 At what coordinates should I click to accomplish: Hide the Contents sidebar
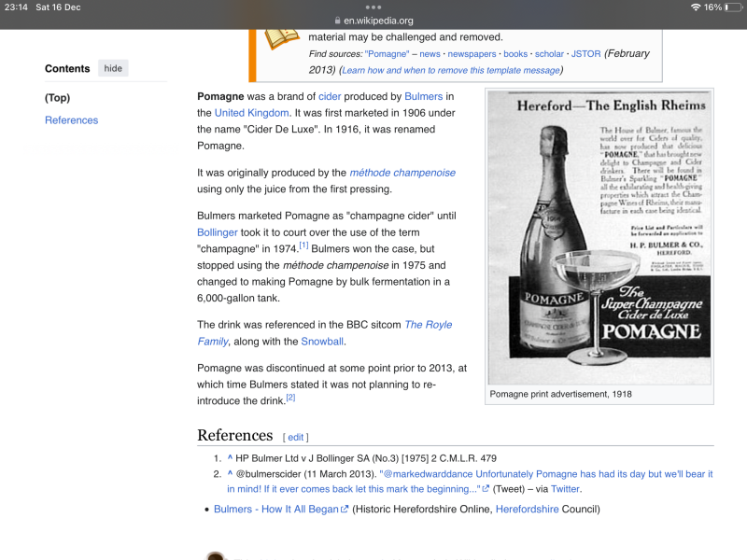coord(113,68)
